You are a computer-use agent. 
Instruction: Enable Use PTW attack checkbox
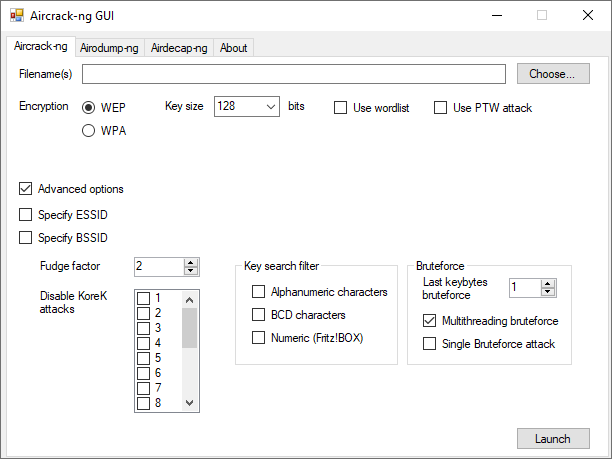pos(440,108)
